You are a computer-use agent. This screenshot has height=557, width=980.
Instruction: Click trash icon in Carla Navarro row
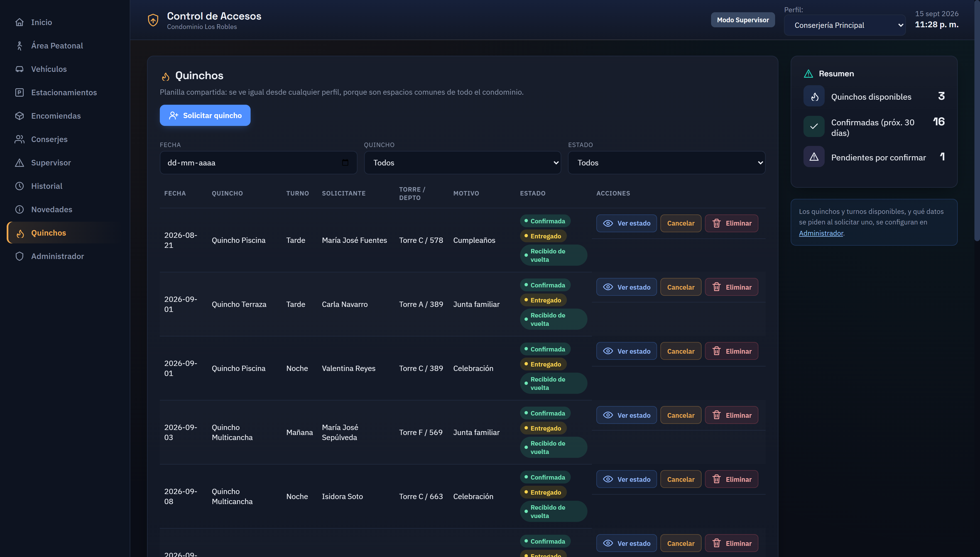[x=717, y=287]
